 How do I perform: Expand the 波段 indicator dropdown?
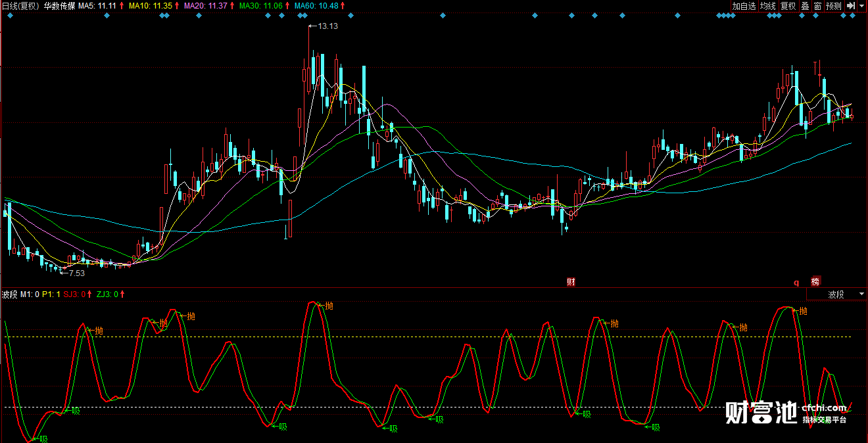(x=860, y=294)
